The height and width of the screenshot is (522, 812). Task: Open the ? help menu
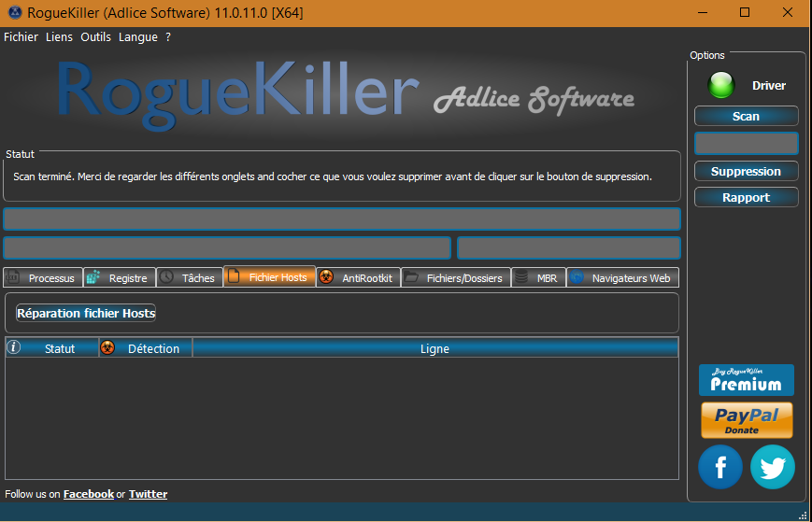pos(168,37)
